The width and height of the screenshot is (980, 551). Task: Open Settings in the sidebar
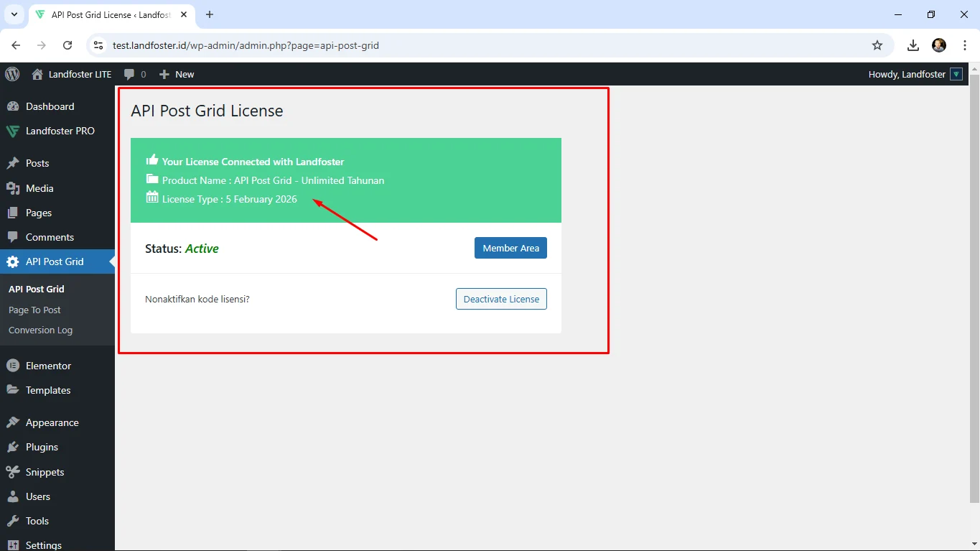click(57, 544)
